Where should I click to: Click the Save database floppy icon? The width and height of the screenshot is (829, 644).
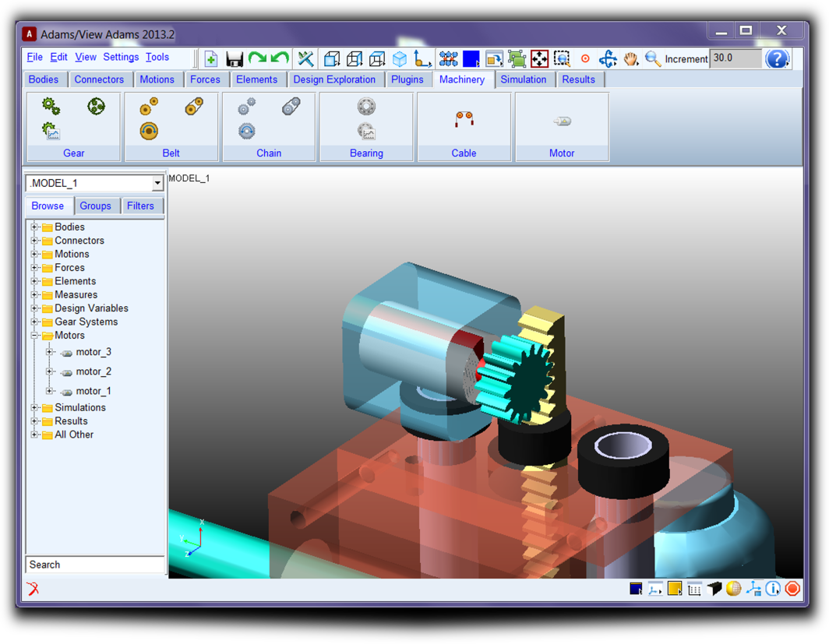point(234,59)
